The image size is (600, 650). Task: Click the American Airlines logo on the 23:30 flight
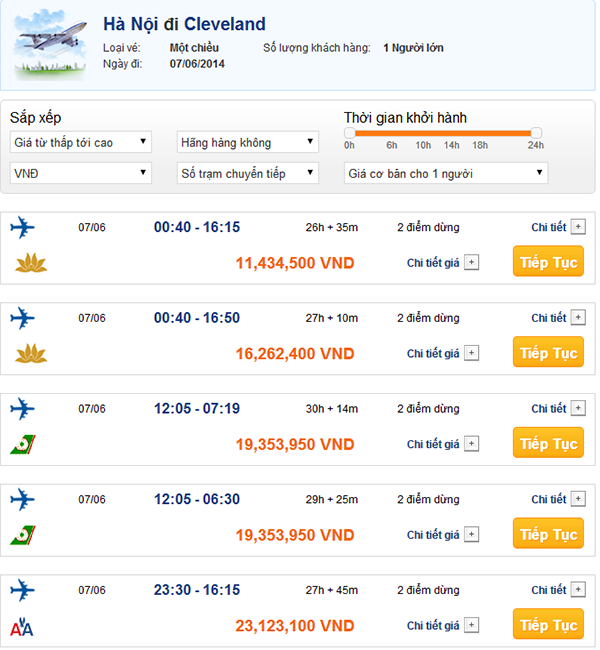pos(22,626)
